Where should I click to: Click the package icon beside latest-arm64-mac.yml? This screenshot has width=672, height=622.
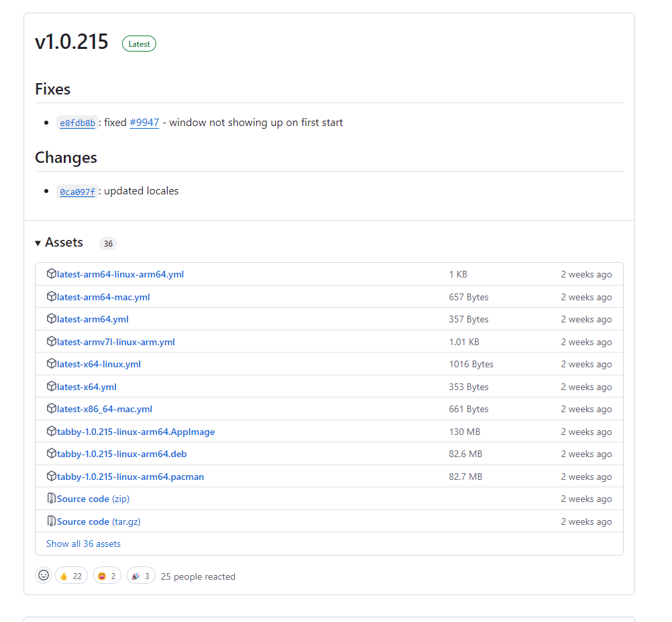point(52,296)
